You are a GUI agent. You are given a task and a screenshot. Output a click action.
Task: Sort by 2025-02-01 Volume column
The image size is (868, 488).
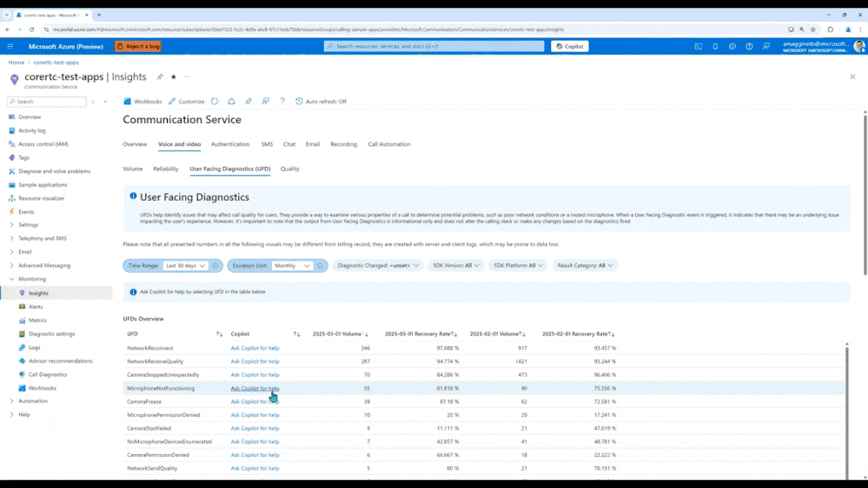[522, 334]
